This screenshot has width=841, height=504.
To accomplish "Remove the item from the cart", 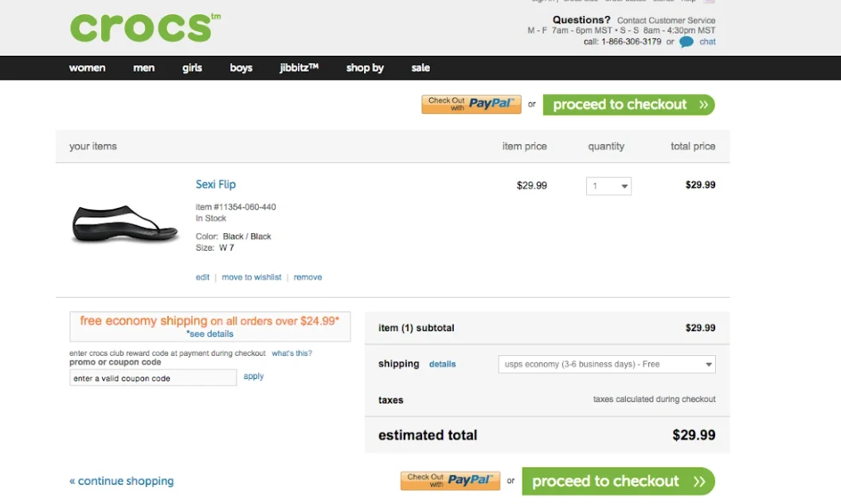I will [307, 277].
